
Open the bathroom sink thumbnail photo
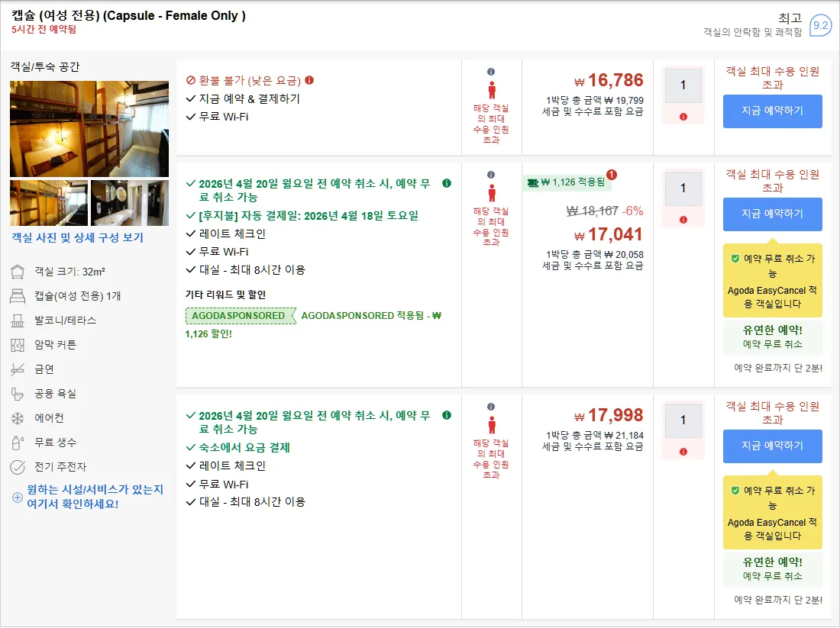(130, 203)
